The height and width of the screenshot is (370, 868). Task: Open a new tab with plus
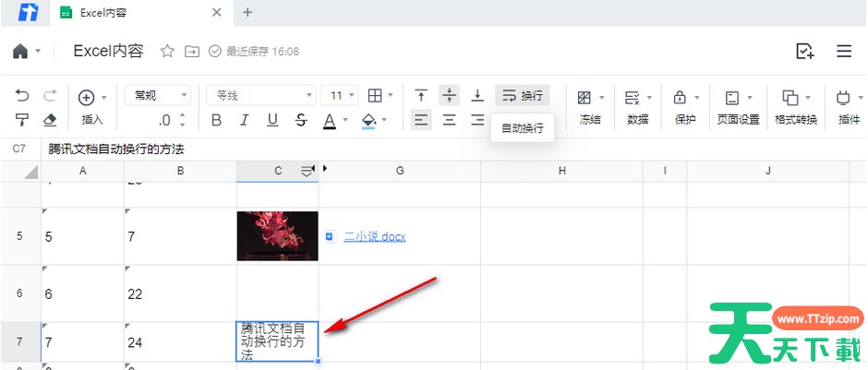tap(247, 12)
